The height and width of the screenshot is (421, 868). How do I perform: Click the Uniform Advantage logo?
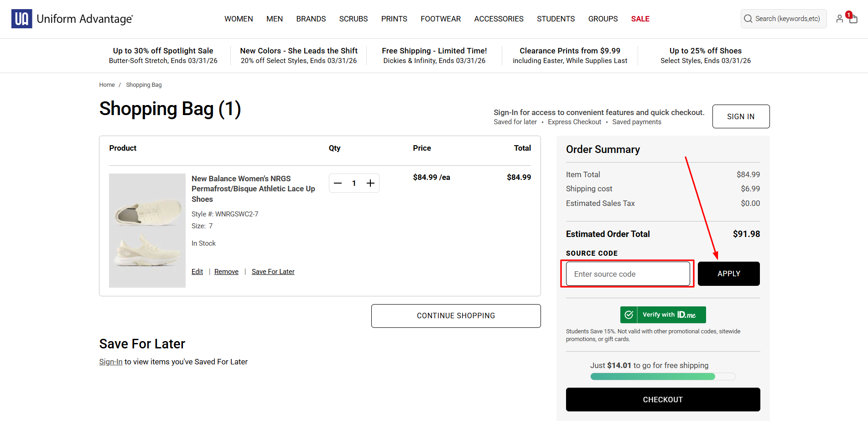(x=72, y=19)
